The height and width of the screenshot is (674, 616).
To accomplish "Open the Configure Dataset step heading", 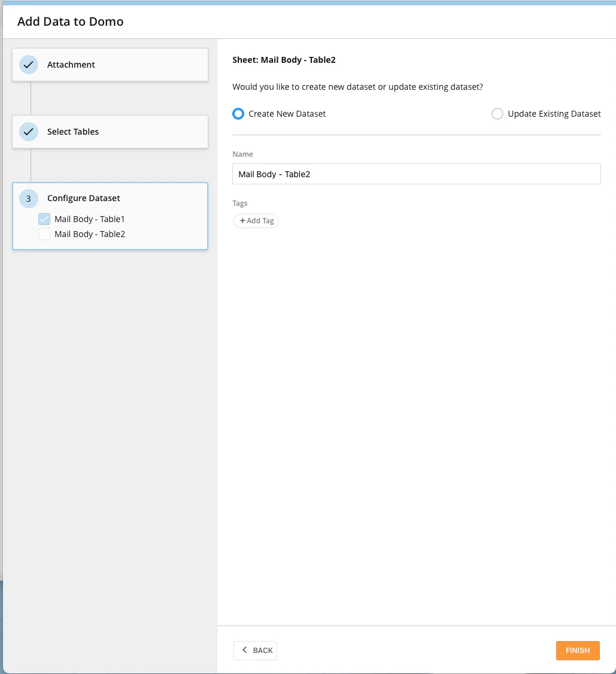I will coord(83,198).
